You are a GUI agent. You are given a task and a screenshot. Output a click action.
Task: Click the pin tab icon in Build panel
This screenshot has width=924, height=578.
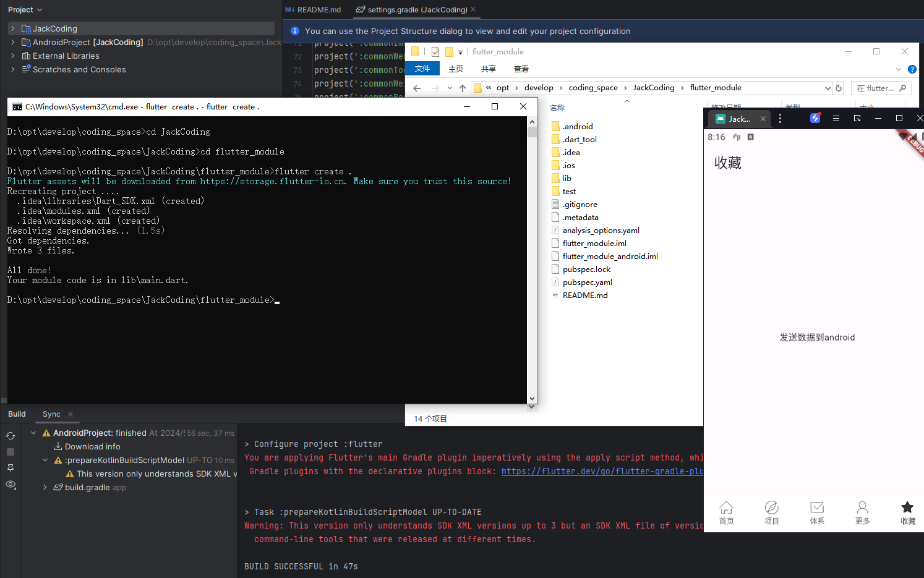(x=11, y=468)
